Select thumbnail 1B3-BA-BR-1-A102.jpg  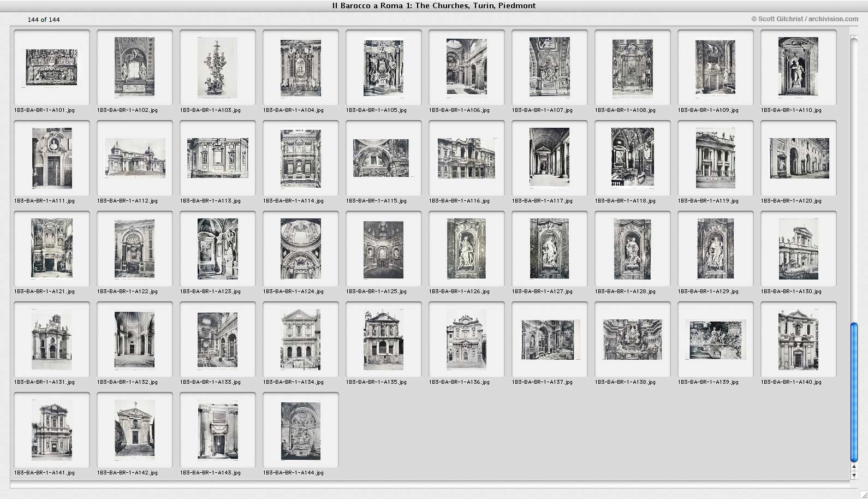pos(135,67)
